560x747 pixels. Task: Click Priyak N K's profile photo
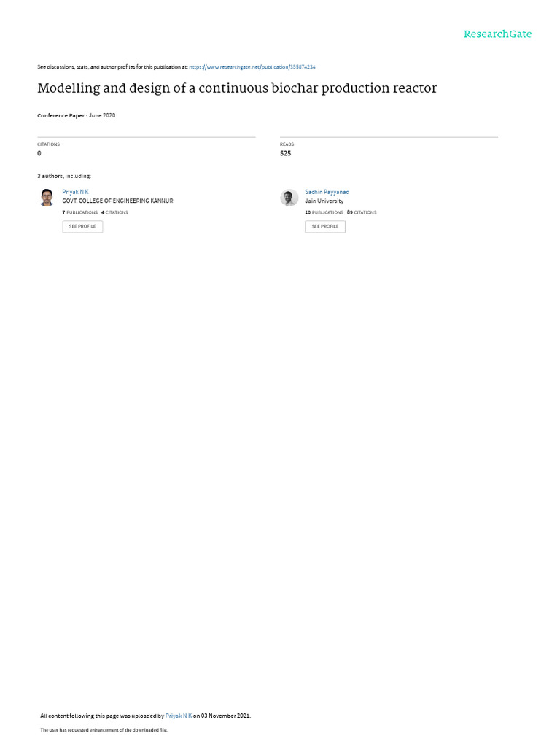pyautogui.click(x=47, y=197)
